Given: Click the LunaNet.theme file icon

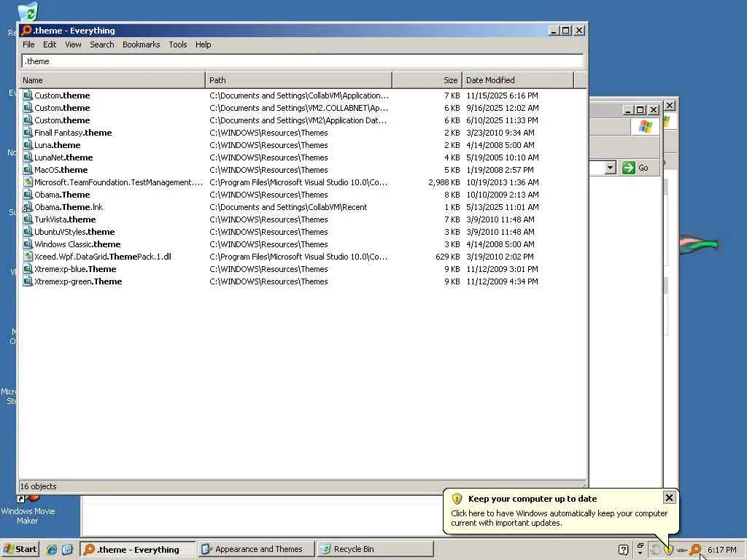Looking at the screenshot, I should click(x=28, y=157).
